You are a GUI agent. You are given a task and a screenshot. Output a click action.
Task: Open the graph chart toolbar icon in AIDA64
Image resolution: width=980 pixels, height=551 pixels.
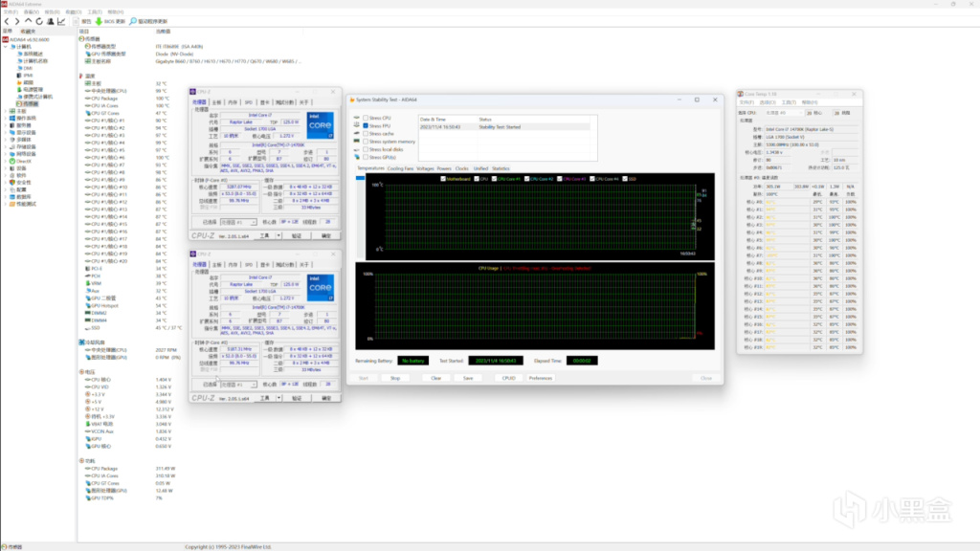pyautogui.click(x=61, y=21)
